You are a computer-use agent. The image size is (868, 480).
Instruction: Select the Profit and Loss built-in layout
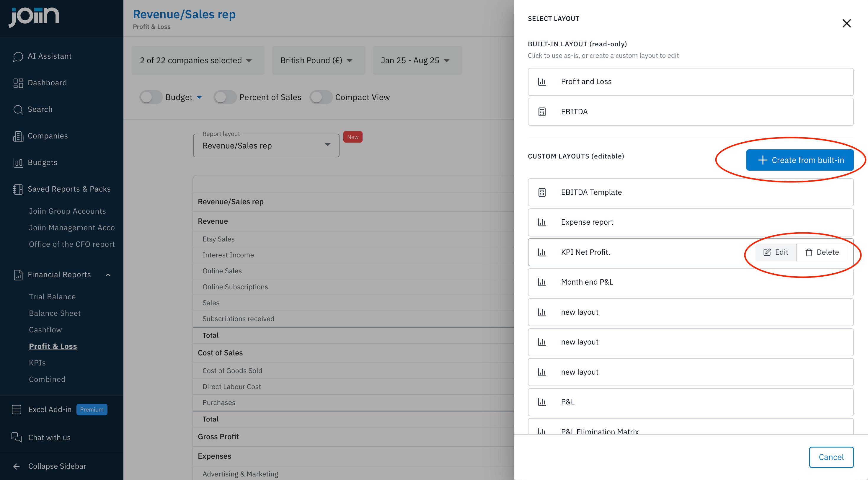(x=691, y=82)
